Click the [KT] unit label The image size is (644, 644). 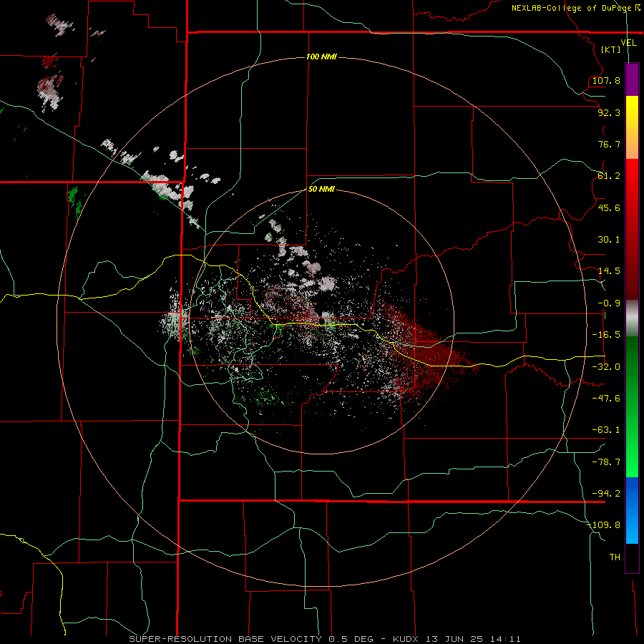point(611,49)
